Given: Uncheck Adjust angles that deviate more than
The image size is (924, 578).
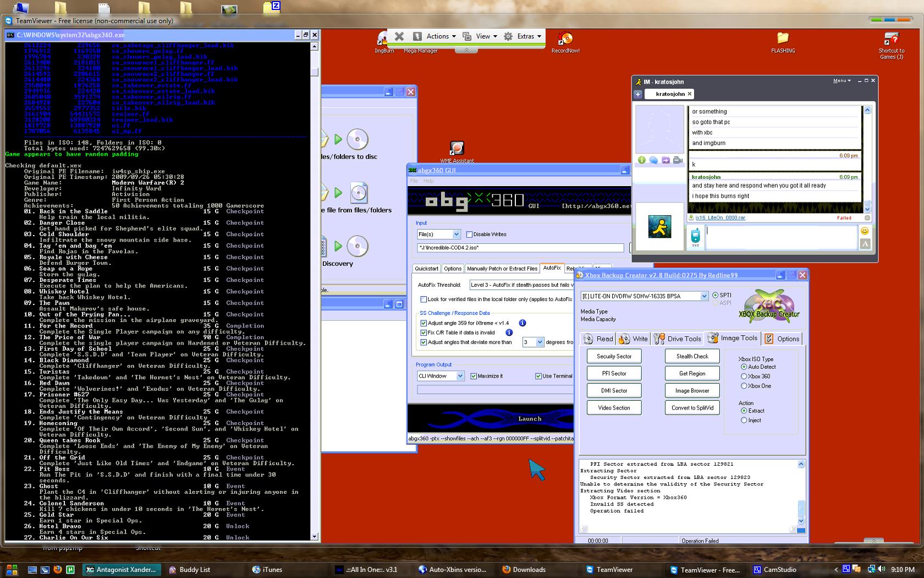Looking at the screenshot, I should click(x=424, y=342).
